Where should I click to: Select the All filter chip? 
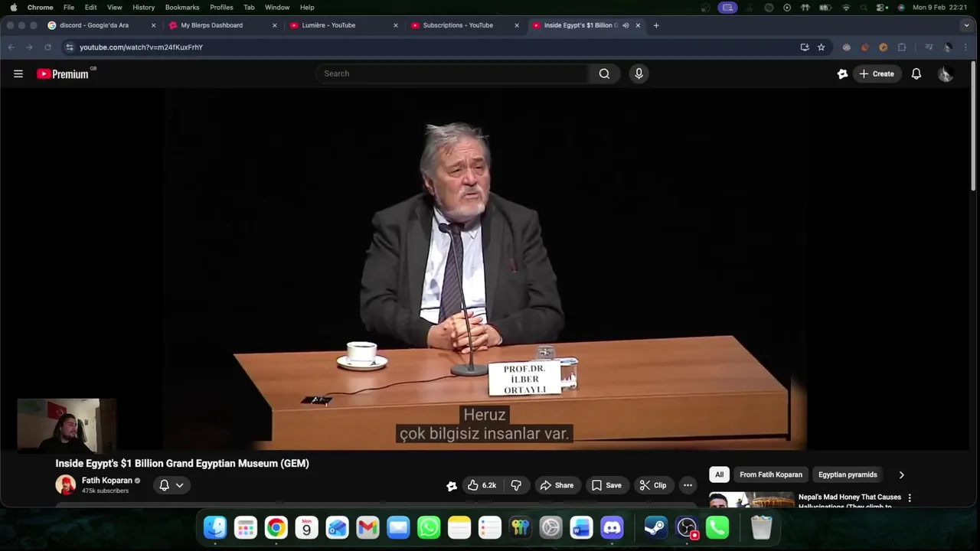point(719,474)
